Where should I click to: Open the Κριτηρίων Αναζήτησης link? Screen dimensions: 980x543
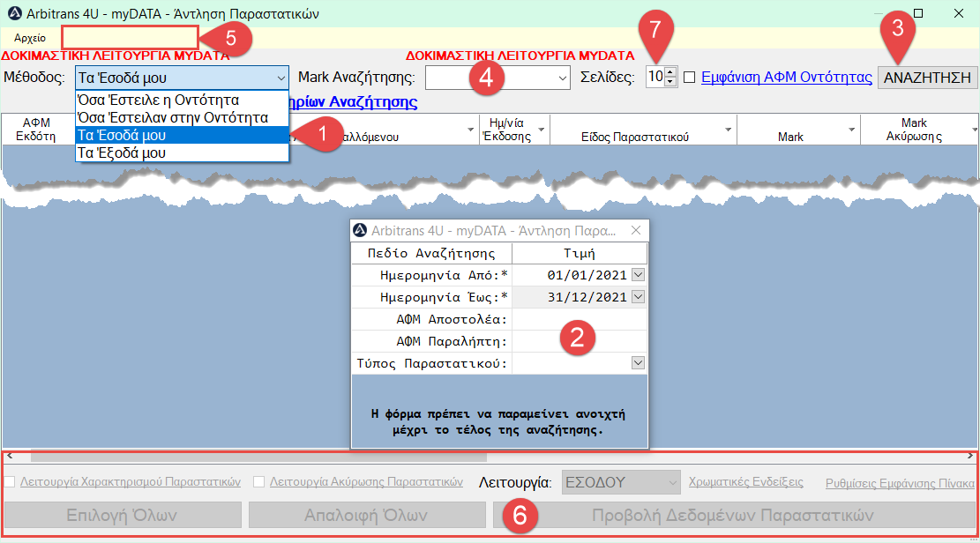(353, 102)
